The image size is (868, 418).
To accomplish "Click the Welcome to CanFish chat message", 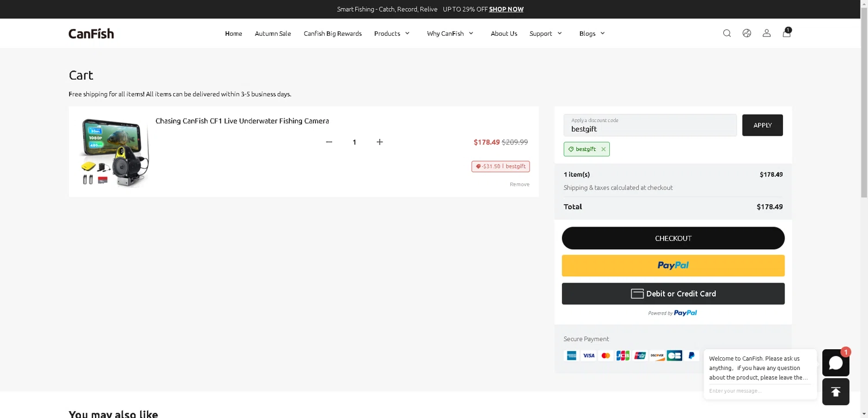I will (x=759, y=368).
